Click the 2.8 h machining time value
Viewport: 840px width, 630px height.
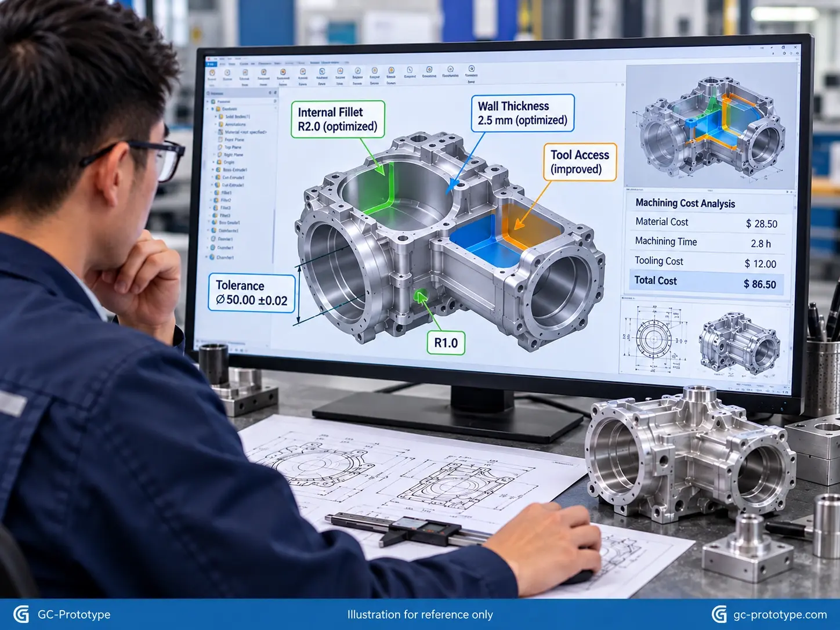[761, 244]
